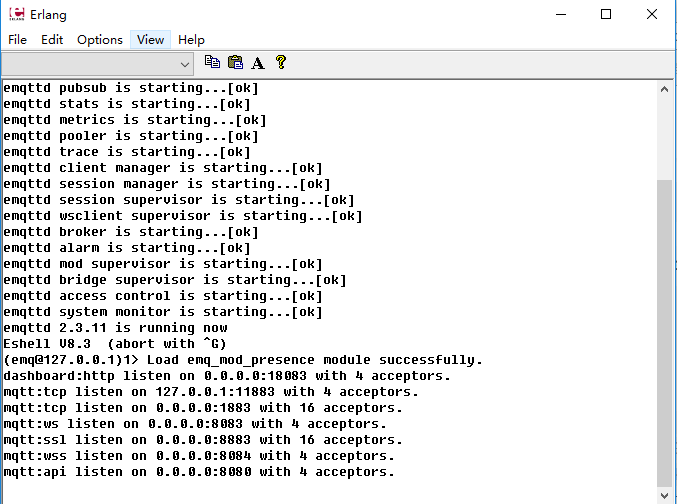Image resolution: width=677 pixels, height=504 pixels.
Task: Click the 'emqttd mod supervisor is starting' line
Action: coord(163,264)
